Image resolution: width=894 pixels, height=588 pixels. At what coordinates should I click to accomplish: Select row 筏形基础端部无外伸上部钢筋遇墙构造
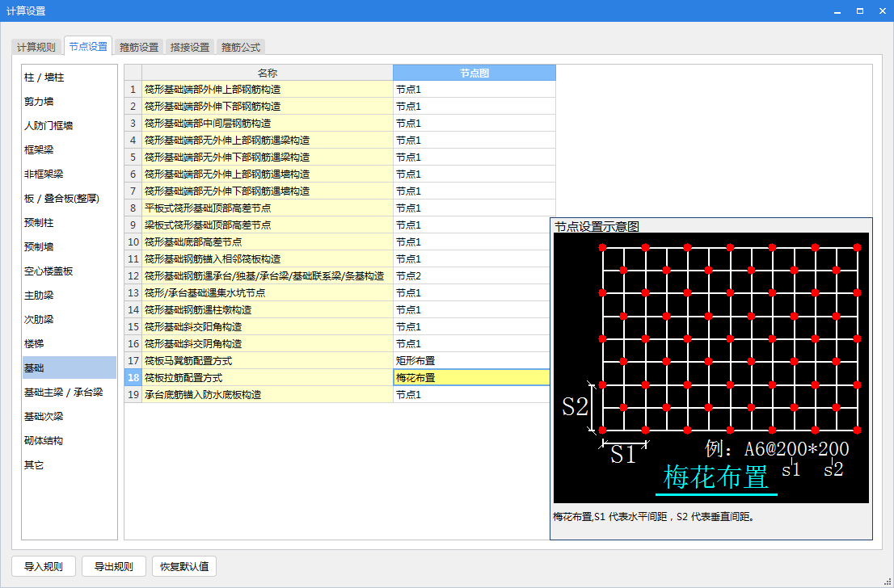(268, 174)
